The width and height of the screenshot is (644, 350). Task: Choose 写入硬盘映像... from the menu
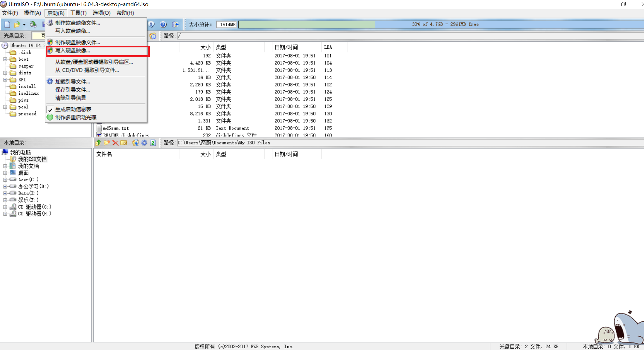(96, 50)
